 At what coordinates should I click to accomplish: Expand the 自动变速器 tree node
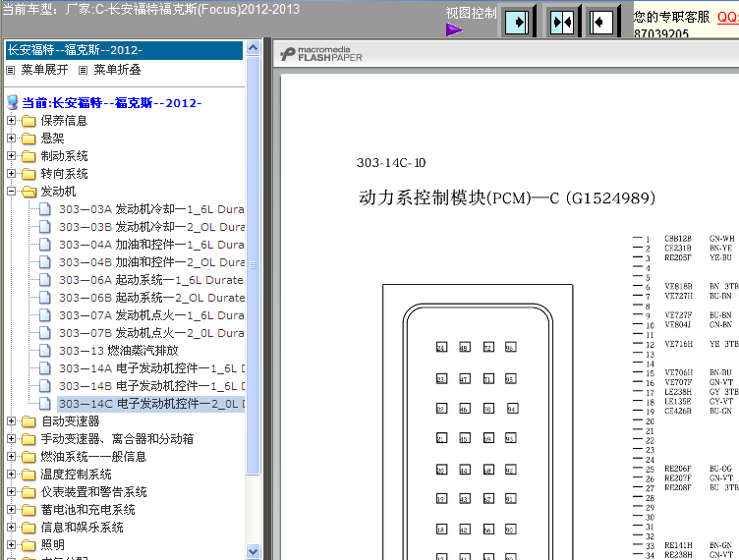click(x=12, y=421)
